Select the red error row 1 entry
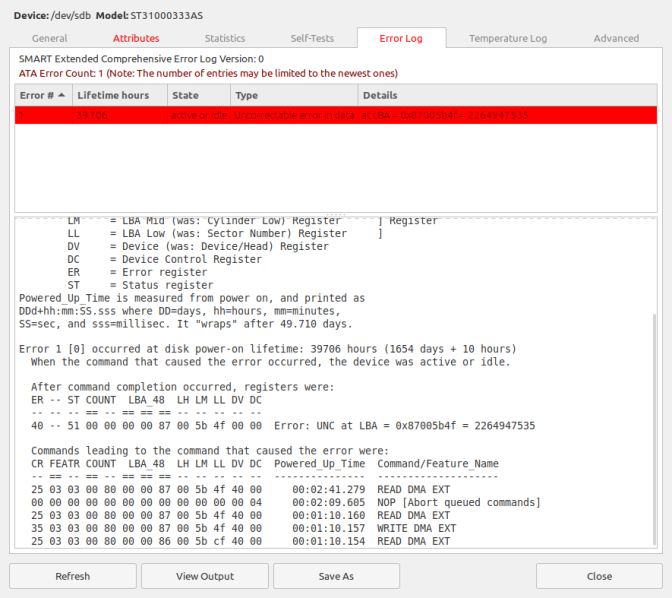The image size is (672, 598). (336, 115)
